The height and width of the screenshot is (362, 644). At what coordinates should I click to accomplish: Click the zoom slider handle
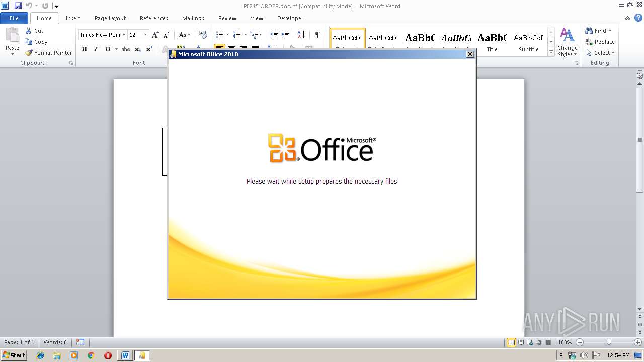[609, 342]
